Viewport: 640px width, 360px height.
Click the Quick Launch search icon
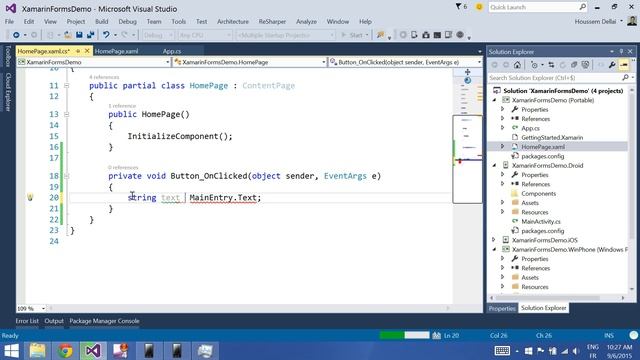coord(582,7)
